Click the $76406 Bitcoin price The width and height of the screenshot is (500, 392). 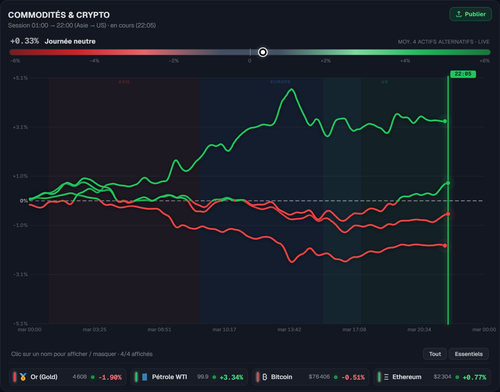click(319, 377)
